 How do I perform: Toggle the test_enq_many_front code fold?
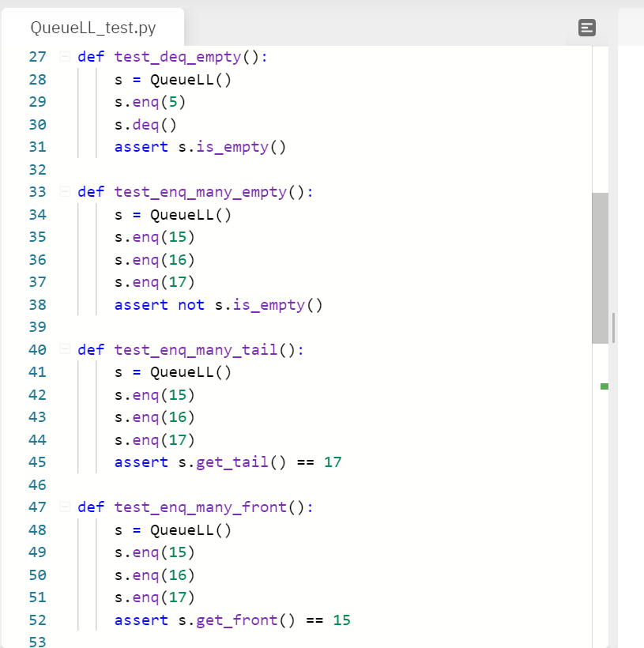tap(64, 507)
